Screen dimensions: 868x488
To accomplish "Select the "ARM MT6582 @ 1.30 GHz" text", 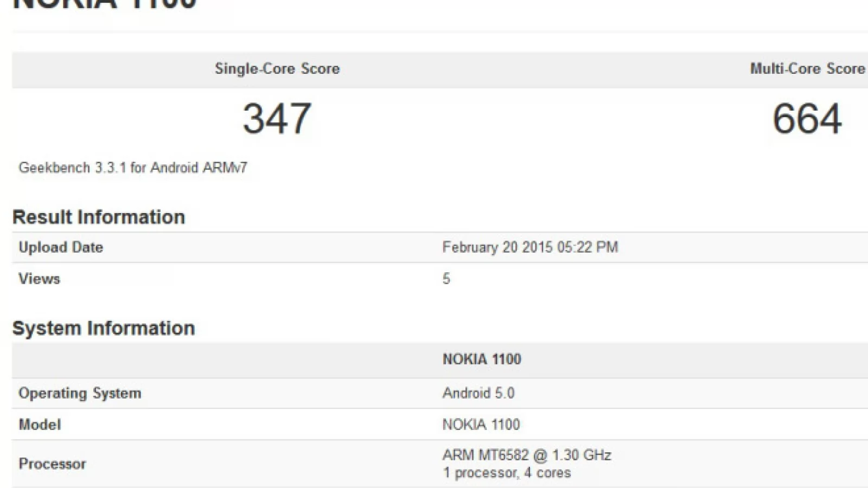I will 527,455.
